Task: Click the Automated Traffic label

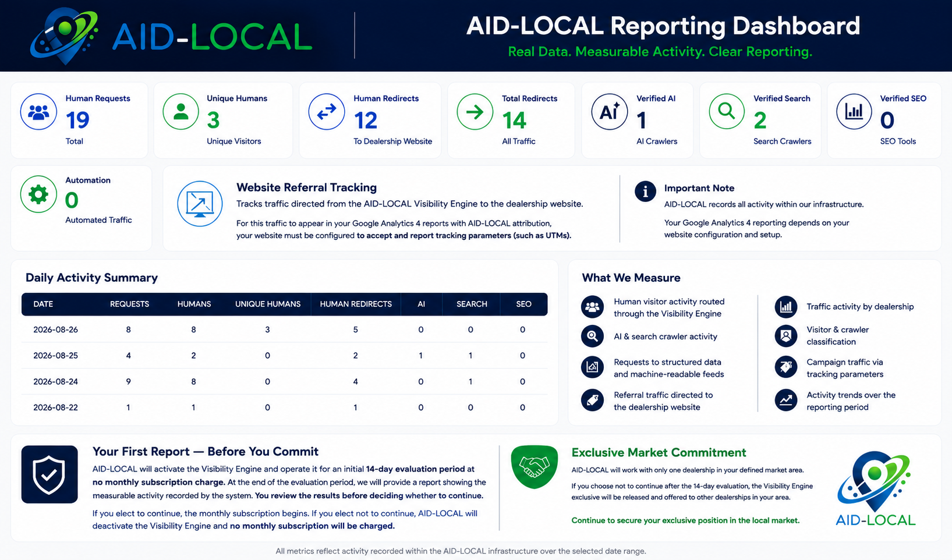Action: pos(98,220)
